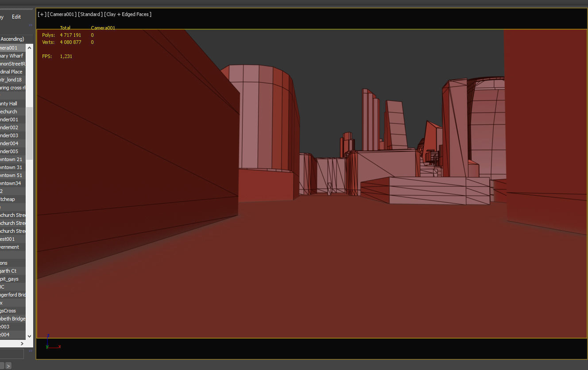Screen dimensions: 588x370
Task: Select the 'dinal Place' list row
Action: tap(13, 72)
